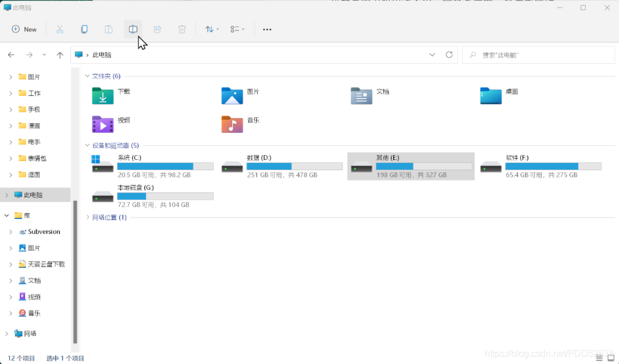The width and height of the screenshot is (619, 364).
Task: Select 手权 folder in sidebar
Action: tap(30, 109)
